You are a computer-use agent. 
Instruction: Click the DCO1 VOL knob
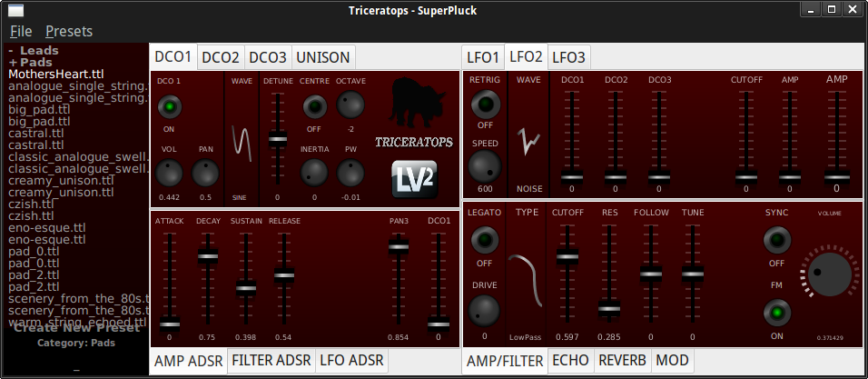(169, 174)
